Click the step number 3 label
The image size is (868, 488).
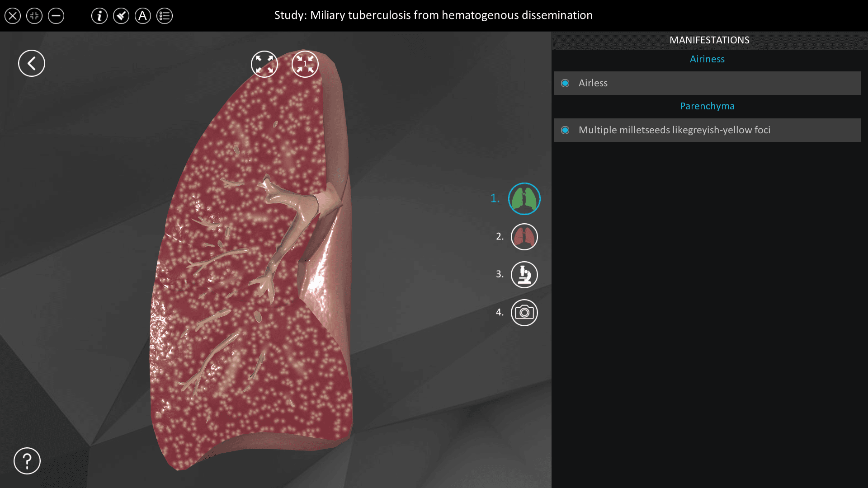coord(500,274)
